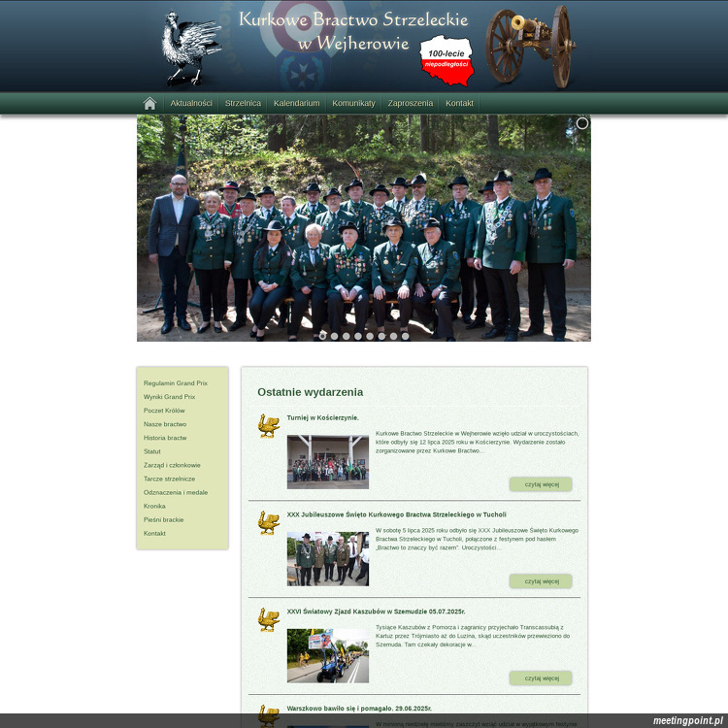This screenshot has width=728, height=728.
Task: Click the rooster emblem in the header
Action: [x=191, y=49]
